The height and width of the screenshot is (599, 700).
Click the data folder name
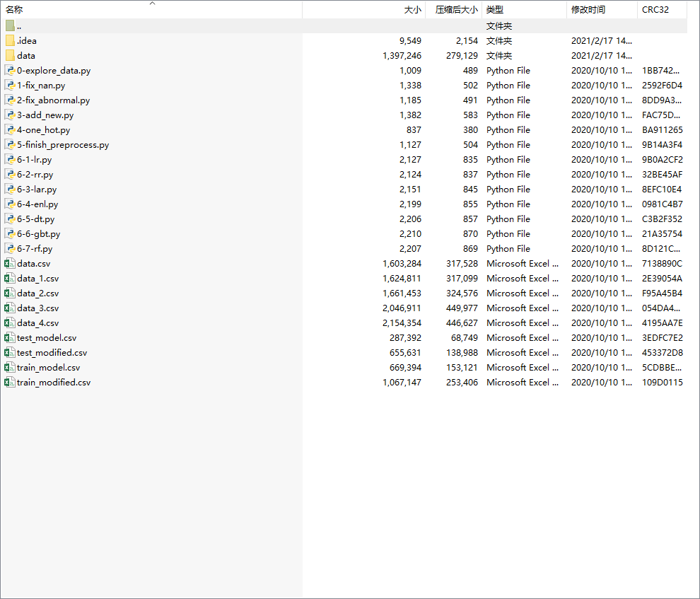tap(26, 56)
